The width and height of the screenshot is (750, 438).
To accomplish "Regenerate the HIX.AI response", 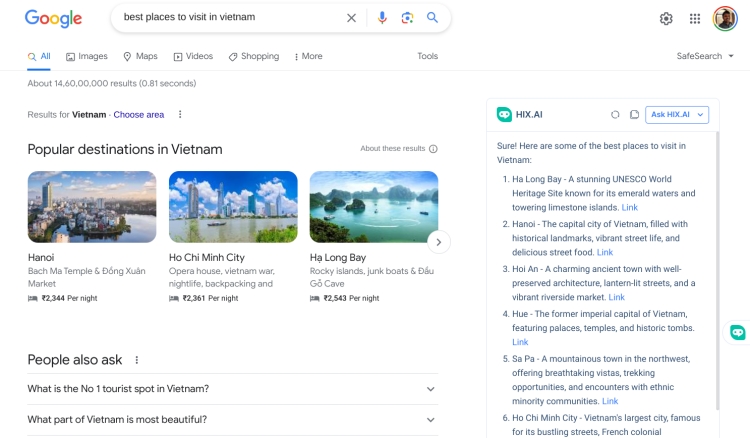I will [615, 114].
